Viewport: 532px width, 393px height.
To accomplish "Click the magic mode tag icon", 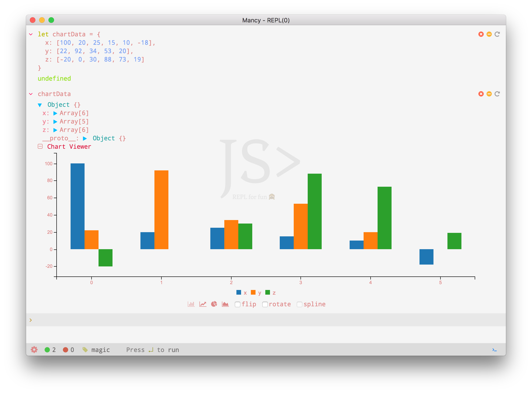I will point(85,349).
